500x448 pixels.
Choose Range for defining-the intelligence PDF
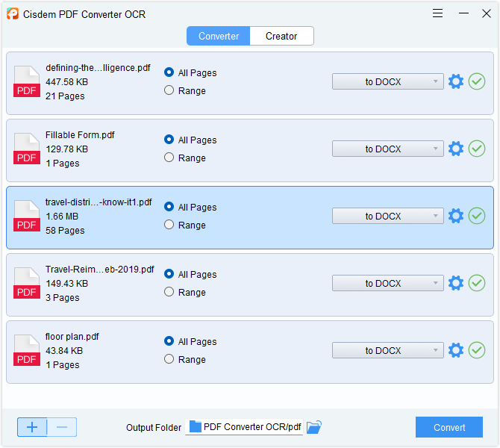click(x=169, y=90)
